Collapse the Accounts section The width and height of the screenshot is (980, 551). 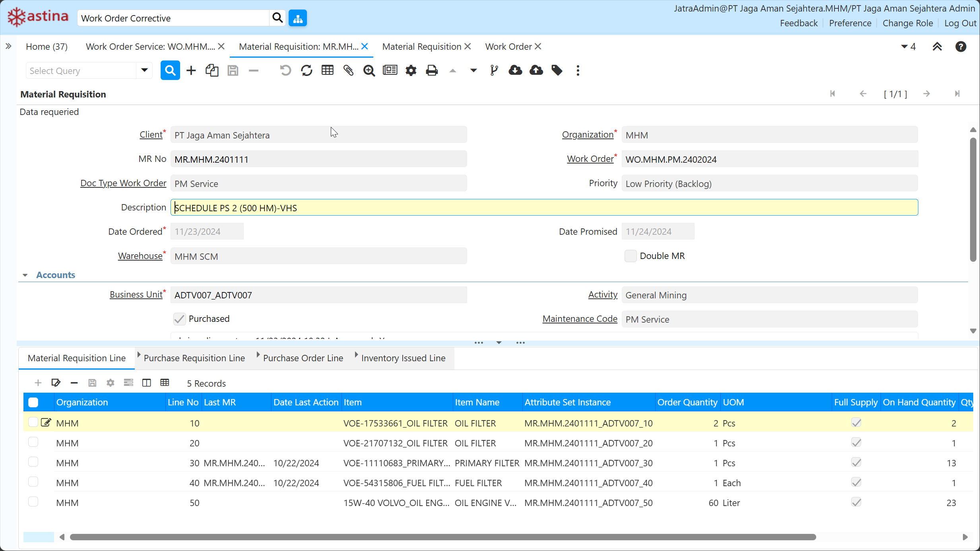(25, 275)
